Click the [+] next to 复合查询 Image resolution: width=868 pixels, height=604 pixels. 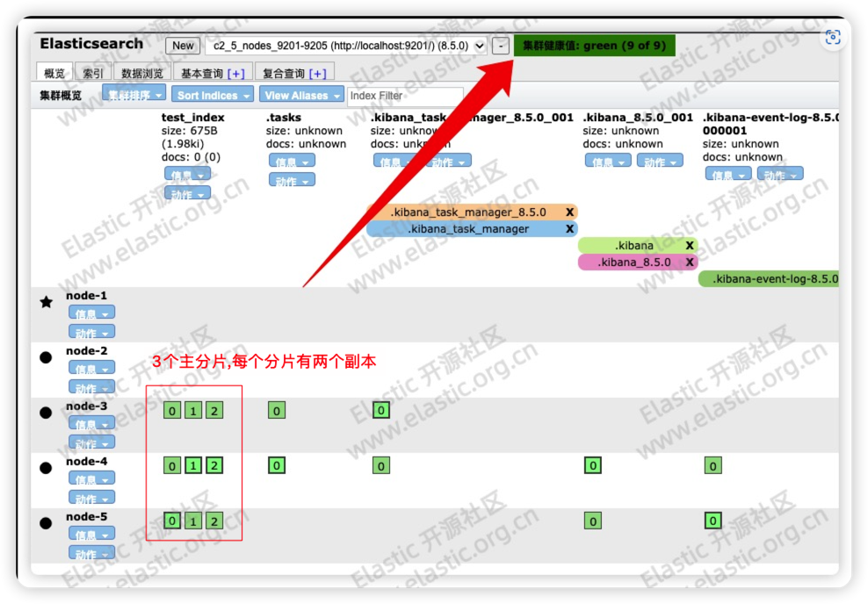tap(318, 74)
